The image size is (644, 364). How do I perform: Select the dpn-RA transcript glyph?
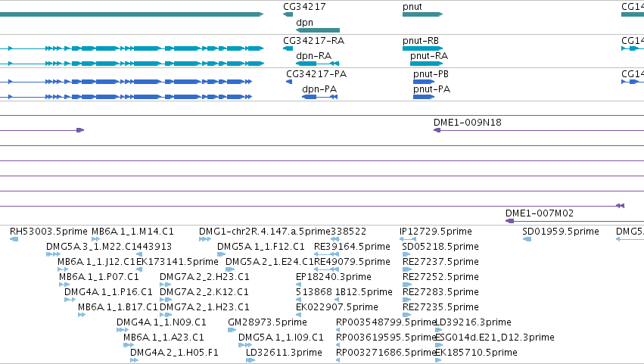tap(318, 64)
